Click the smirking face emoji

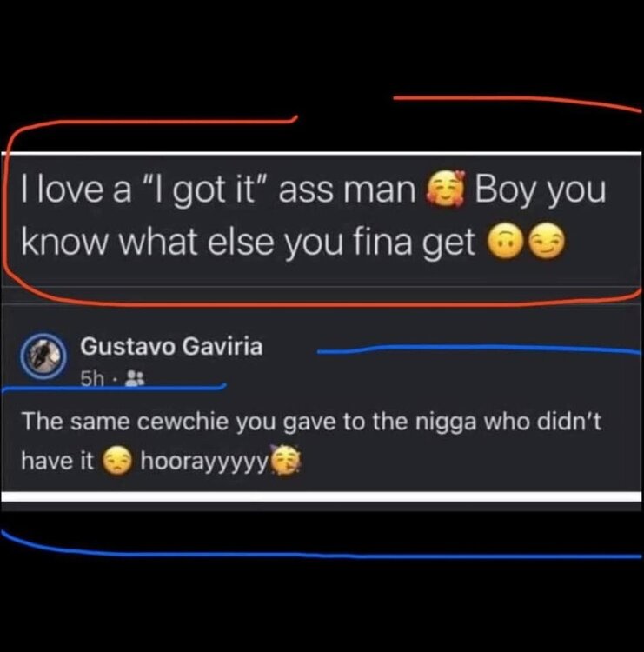[546, 241]
